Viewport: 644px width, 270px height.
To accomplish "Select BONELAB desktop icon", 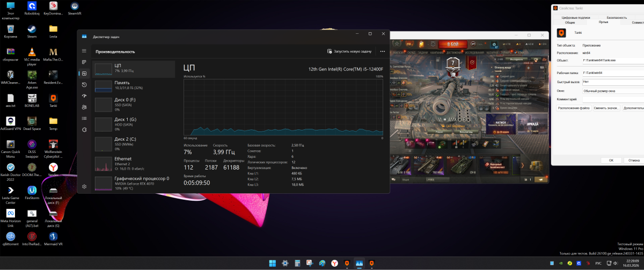I will coord(32,100).
